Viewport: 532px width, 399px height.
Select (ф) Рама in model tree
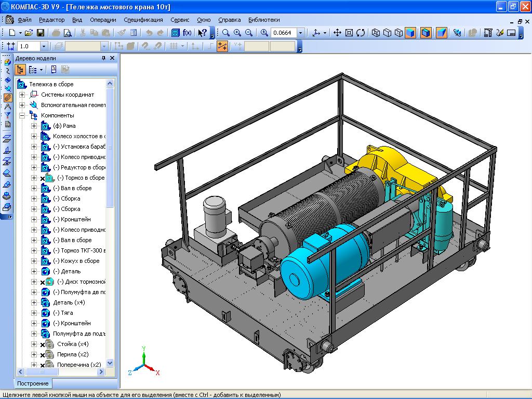[x=64, y=126]
